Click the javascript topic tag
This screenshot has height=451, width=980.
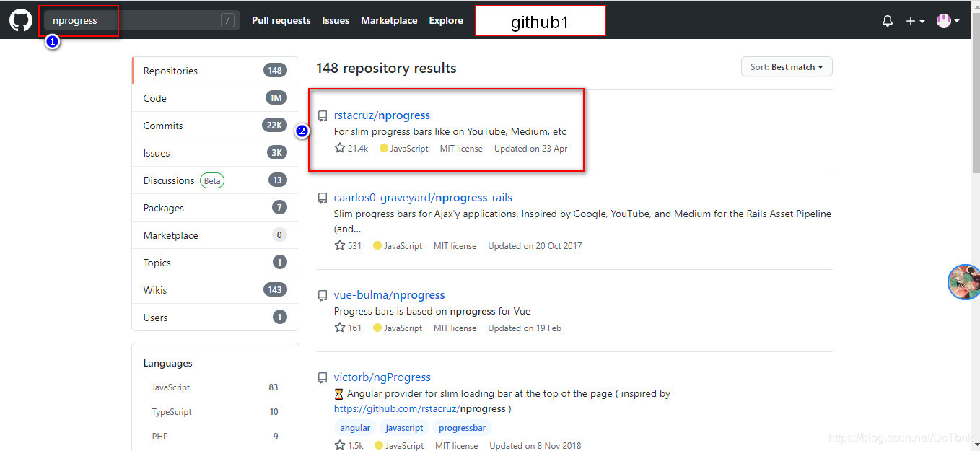coord(404,428)
